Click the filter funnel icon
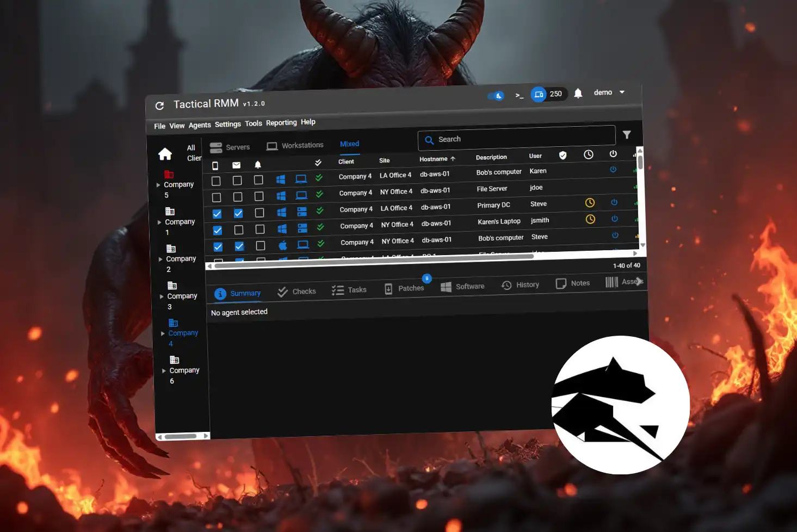The height and width of the screenshot is (532, 797). tap(627, 135)
